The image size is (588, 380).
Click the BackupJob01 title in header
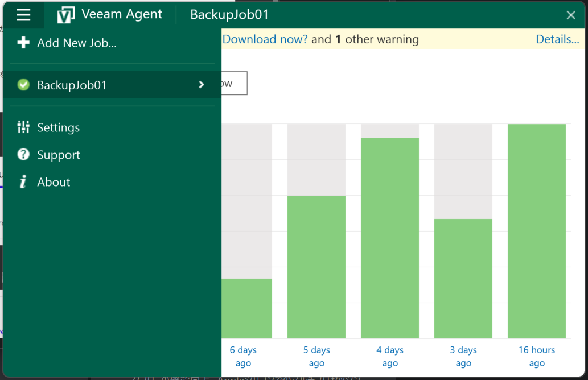229,15
